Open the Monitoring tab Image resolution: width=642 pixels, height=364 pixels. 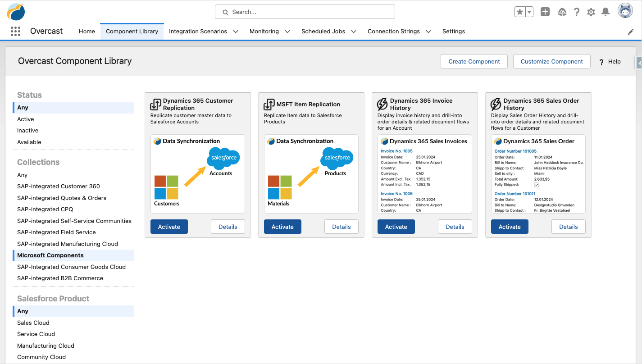(264, 32)
